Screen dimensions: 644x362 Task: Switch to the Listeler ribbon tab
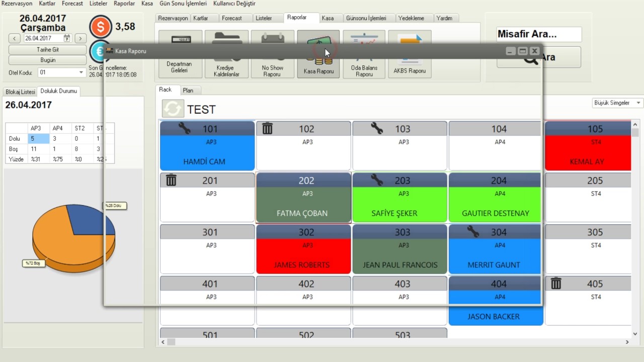(267, 18)
